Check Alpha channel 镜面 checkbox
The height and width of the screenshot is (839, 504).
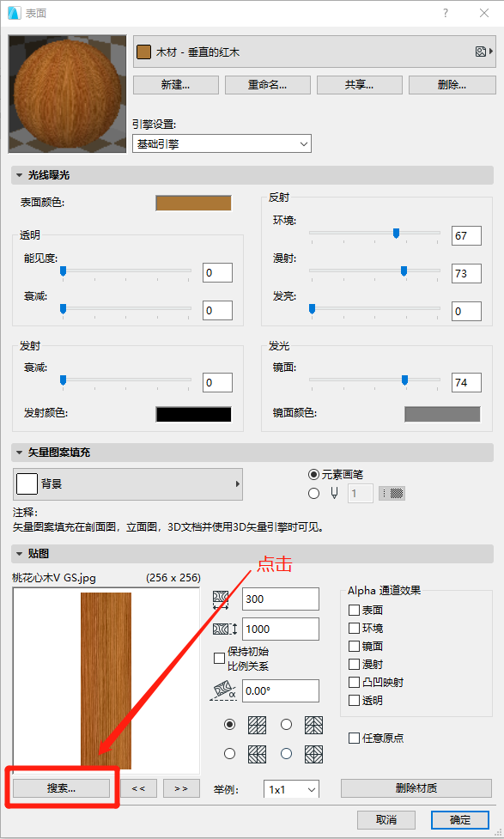tap(354, 647)
